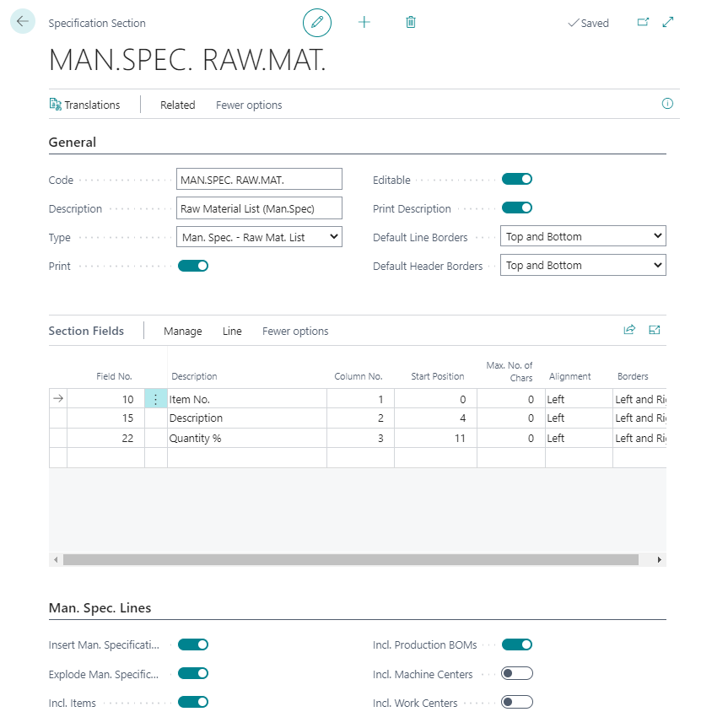Image resolution: width=728 pixels, height=728 pixels.
Task: Click Section Fields heading
Action: 86,331
